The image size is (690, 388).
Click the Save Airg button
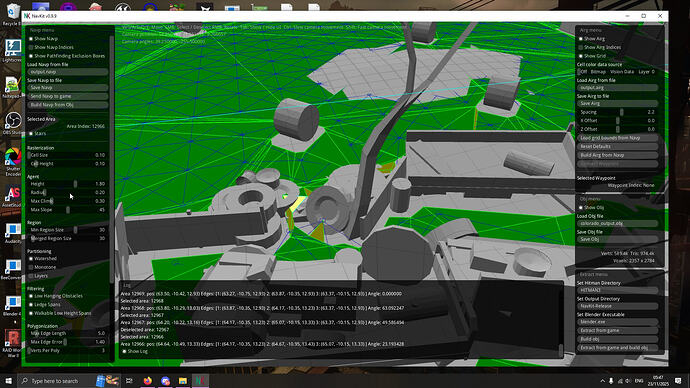point(617,103)
